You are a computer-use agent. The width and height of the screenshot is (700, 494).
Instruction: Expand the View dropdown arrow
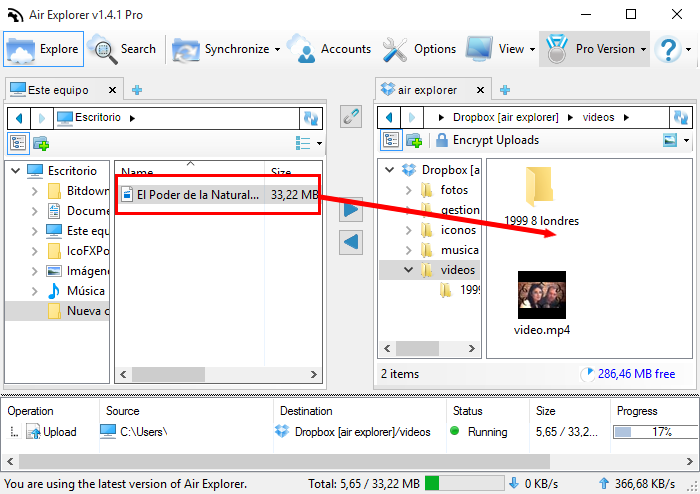tap(533, 49)
